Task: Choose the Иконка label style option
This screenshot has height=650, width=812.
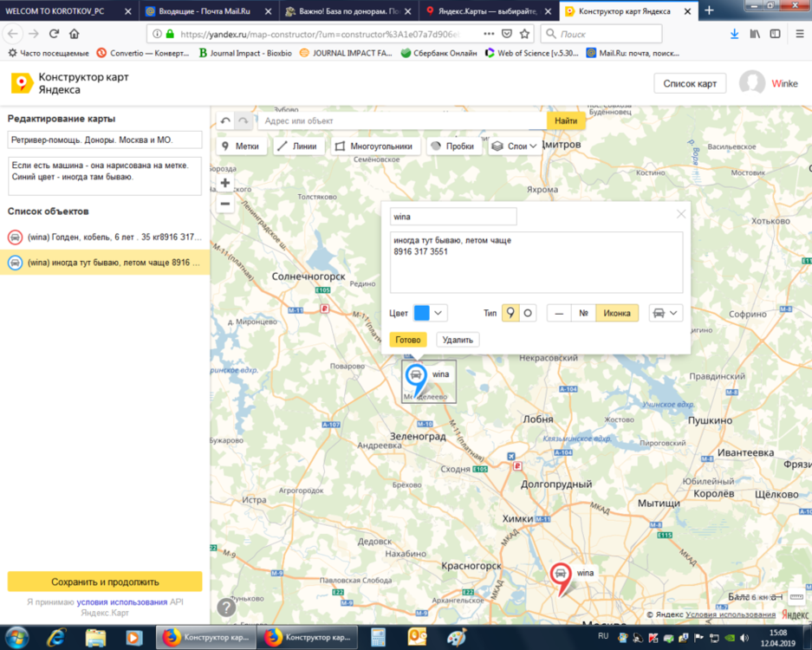Action: (617, 313)
